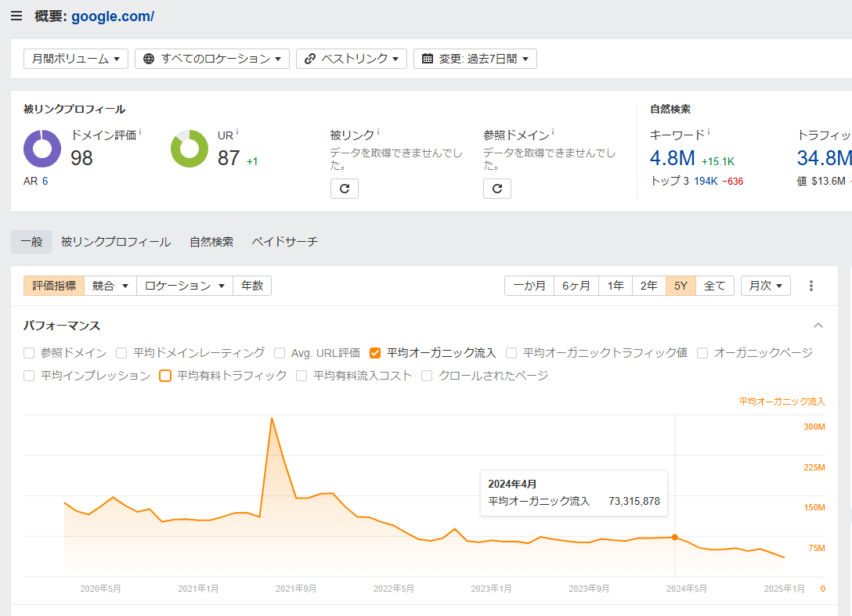Enable the 参照ドメイン checkbox

(29, 353)
